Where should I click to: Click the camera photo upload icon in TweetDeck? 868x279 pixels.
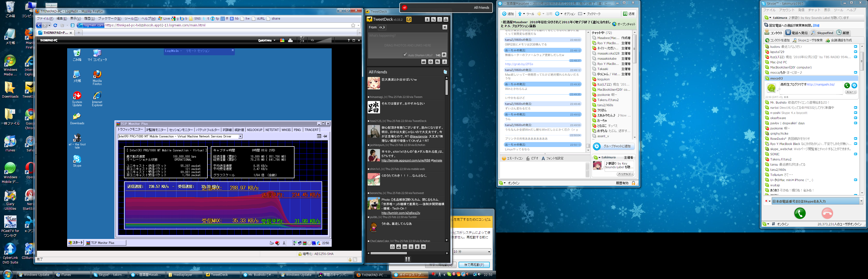coord(424,62)
